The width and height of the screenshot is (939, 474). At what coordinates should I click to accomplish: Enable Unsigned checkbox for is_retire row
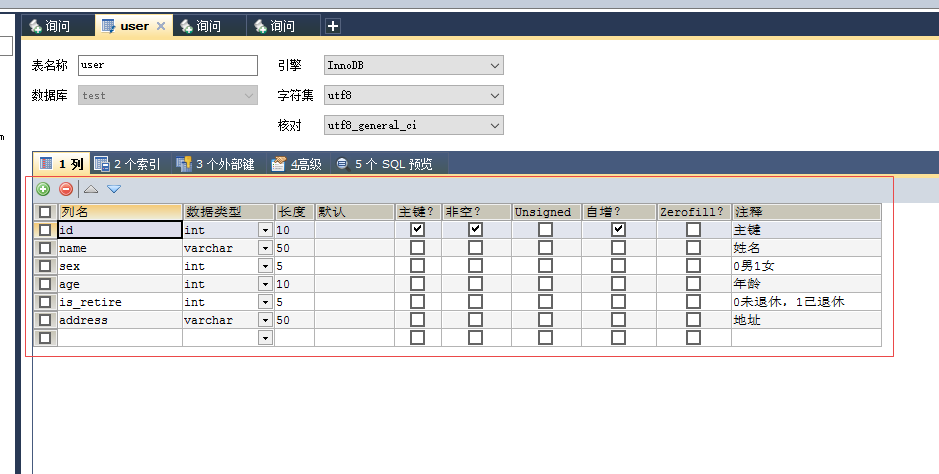click(x=545, y=301)
